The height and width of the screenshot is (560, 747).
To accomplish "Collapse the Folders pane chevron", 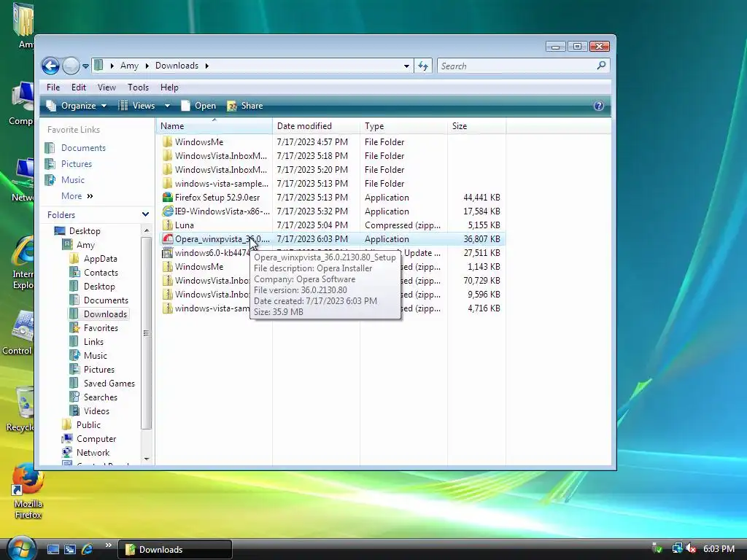I will 145,215.
